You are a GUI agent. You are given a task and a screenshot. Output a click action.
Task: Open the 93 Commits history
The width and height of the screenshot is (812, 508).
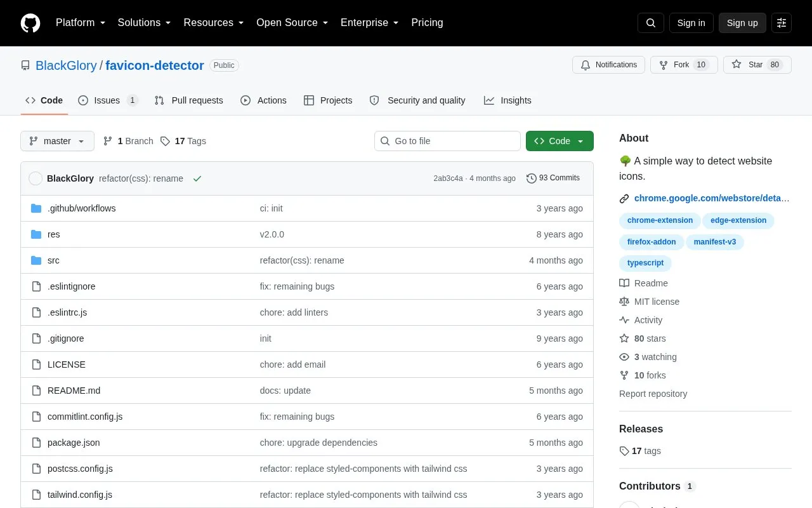pyautogui.click(x=553, y=178)
